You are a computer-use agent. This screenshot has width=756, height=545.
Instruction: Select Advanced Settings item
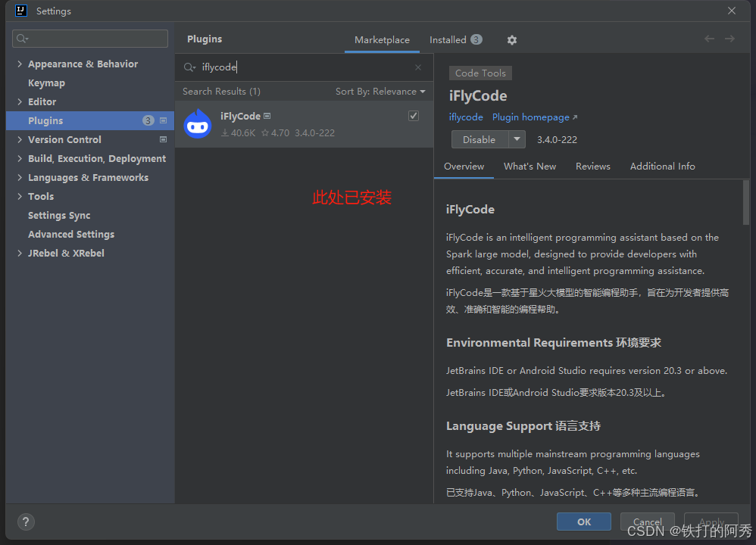(x=71, y=234)
